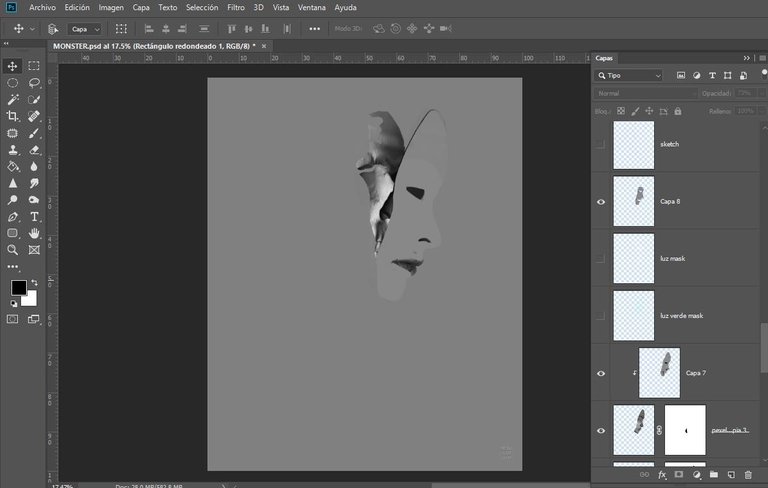Viewport: 768px width, 488px height.
Task: Toggle show transform controls
Action: pyautogui.click(x=121, y=29)
